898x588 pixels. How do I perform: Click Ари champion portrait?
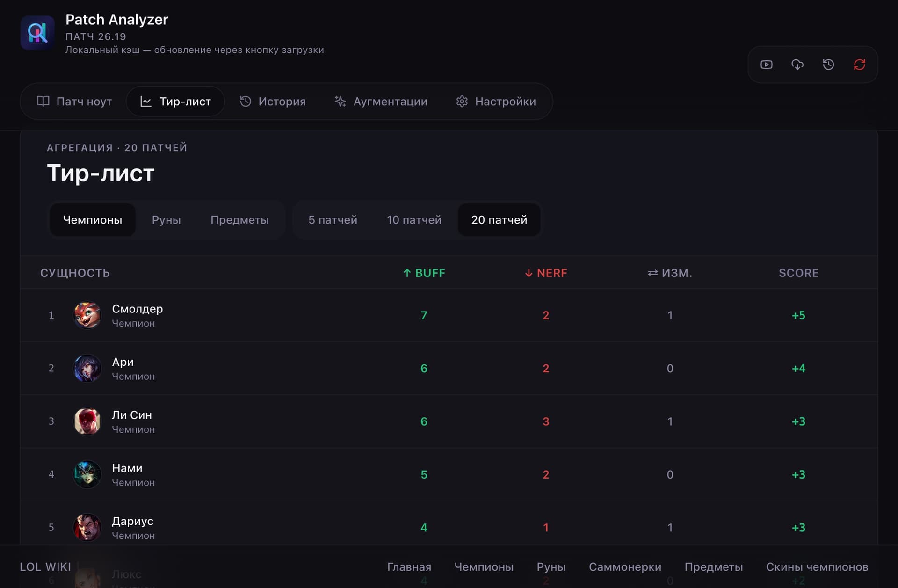pos(87,368)
